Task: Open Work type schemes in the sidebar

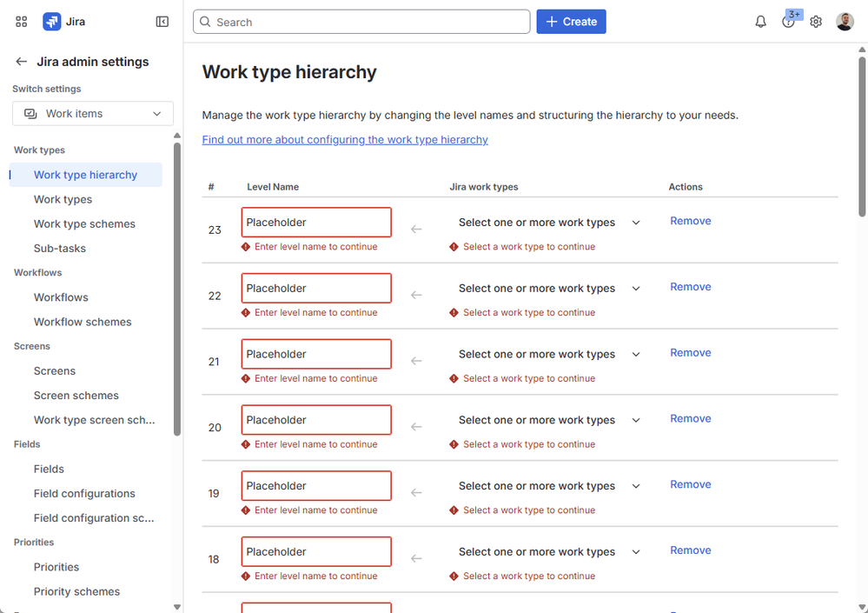Action: point(84,223)
